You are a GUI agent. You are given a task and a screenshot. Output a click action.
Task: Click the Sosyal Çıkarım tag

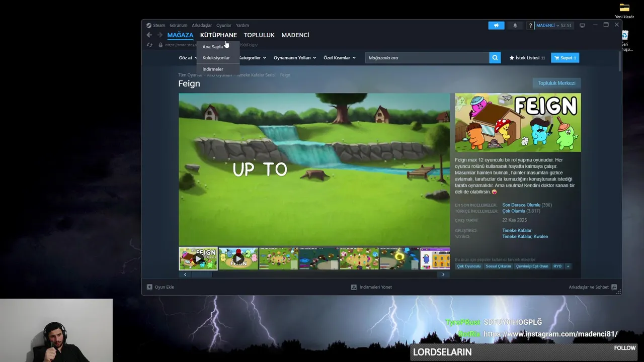coord(498,266)
